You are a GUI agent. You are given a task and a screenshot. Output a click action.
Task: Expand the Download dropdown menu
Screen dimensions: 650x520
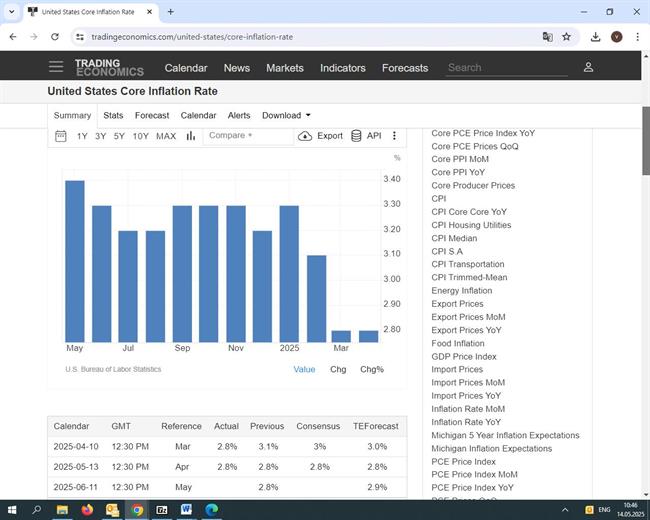click(286, 115)
